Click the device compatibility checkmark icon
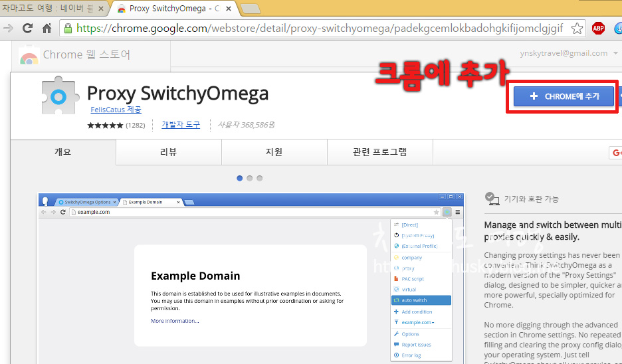This screenshot has width=622, height=364. click(x=492, y=198)
